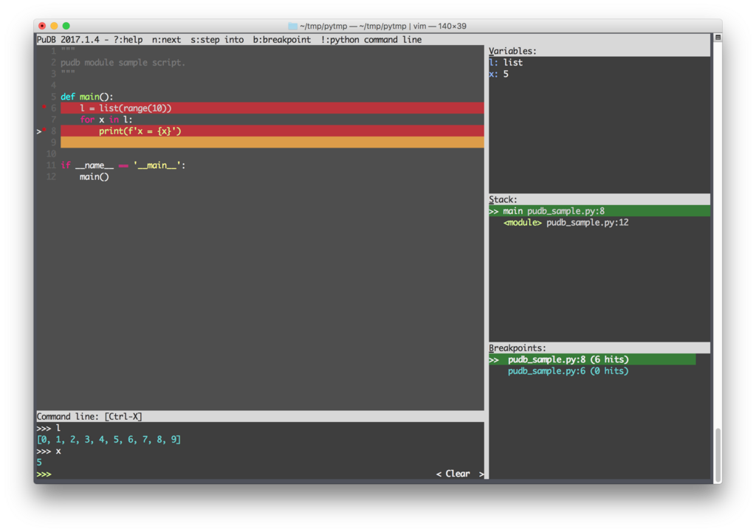Click the output value 5 in command line
The height and width of the screenshot is (532, 756).
coord(39,463)
